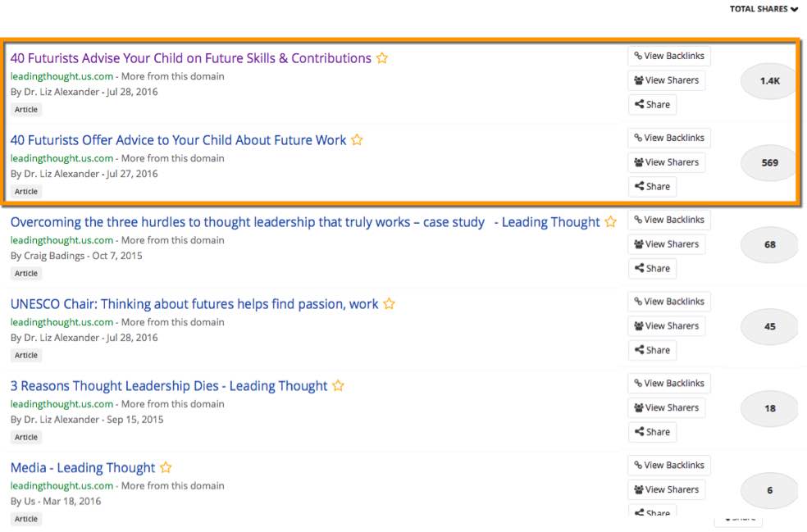The image size is (807, 532).
Task: Share the 'Overcoming the three hurdles' article
Action: 652,268
